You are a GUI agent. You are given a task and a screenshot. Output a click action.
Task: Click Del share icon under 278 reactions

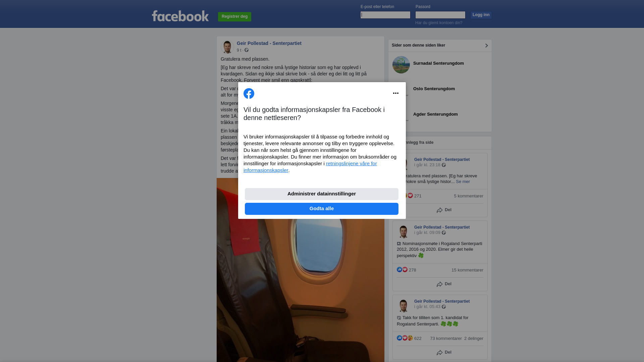pyautogui.click(x=440, y=284)
